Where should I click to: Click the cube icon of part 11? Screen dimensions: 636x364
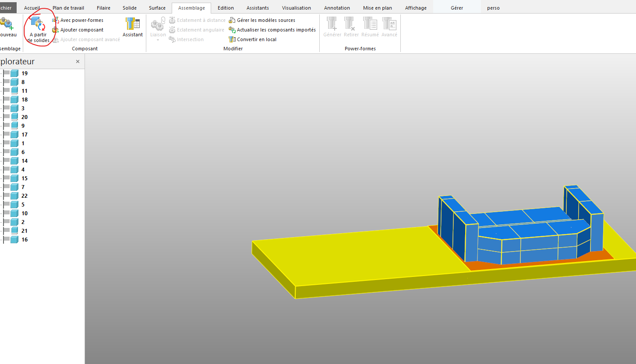[x=14, y=91]
